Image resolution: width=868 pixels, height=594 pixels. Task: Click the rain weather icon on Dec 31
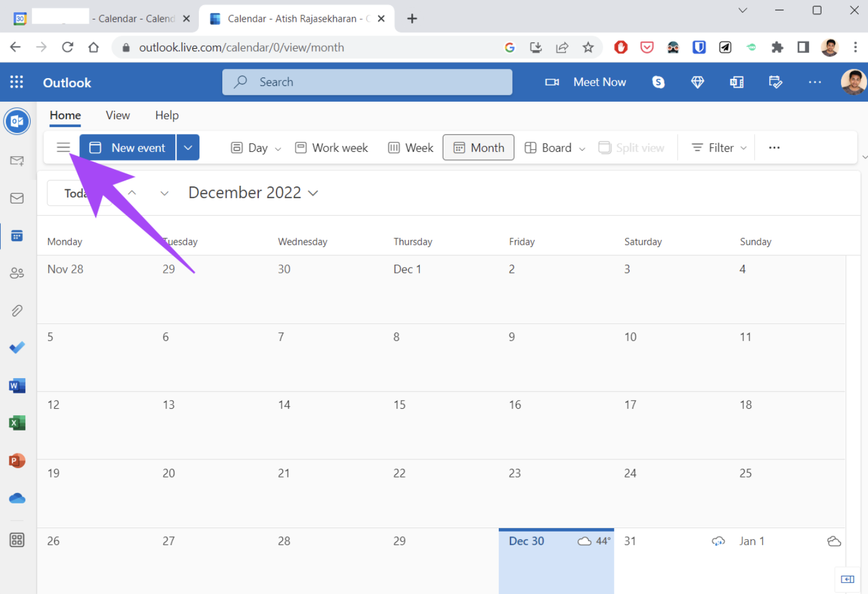(718, 541)
